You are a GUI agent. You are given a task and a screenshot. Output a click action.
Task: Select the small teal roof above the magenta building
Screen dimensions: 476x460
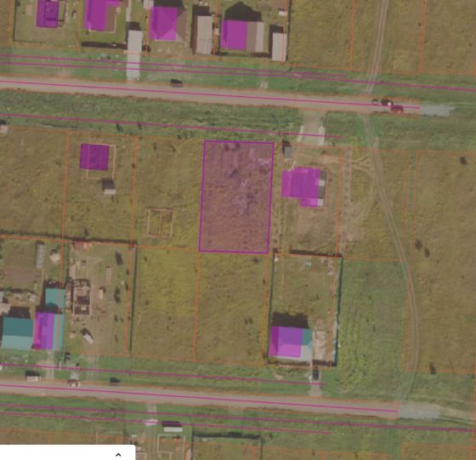pos(55,298)
